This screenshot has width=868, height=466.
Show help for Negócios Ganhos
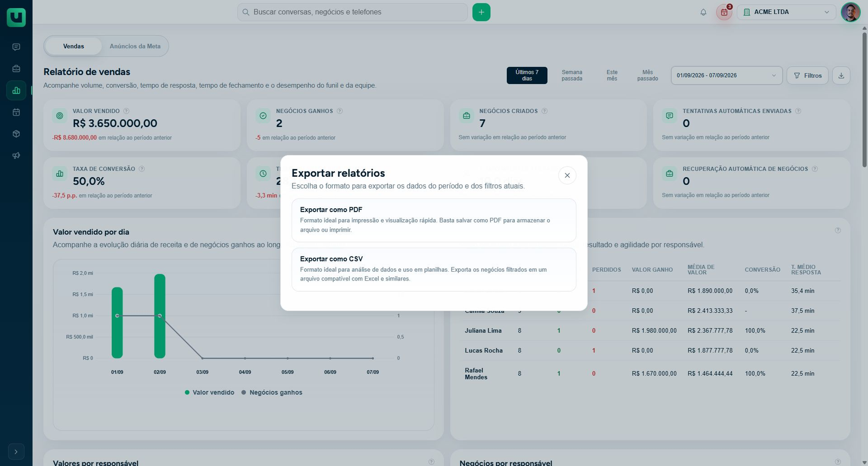340,111
